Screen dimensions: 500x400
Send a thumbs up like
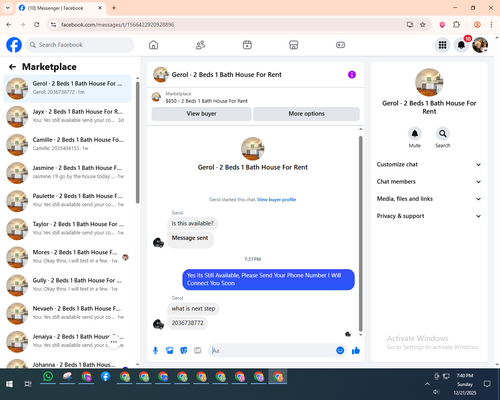(x=356, y=350)
